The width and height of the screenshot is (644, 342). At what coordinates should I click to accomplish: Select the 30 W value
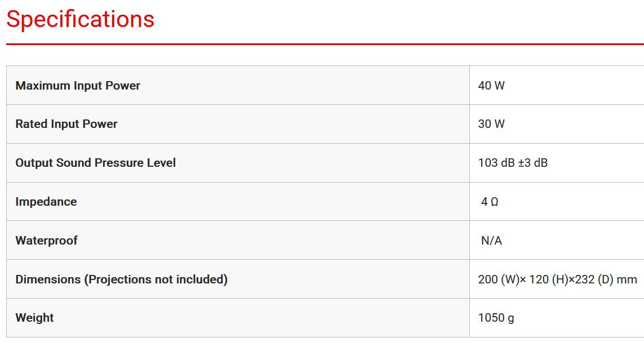(x=491, y=124)
